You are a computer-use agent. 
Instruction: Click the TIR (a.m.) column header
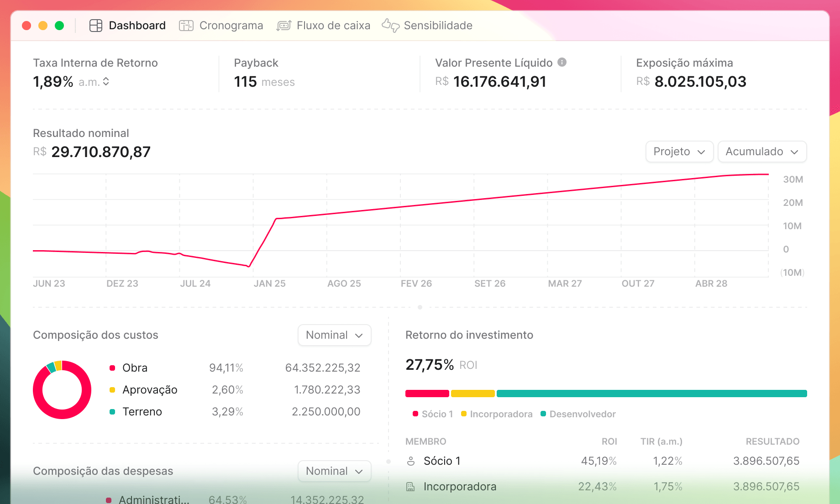coord(661,441)
